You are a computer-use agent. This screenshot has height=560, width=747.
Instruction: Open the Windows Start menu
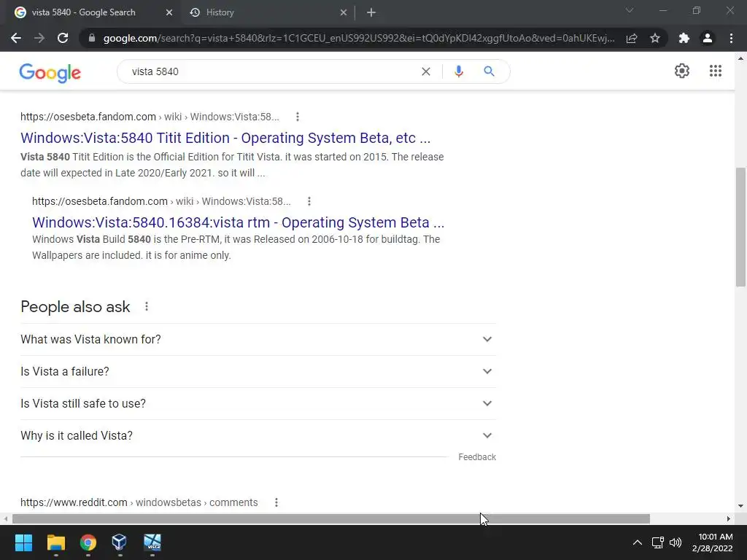[x=23, y=542]
